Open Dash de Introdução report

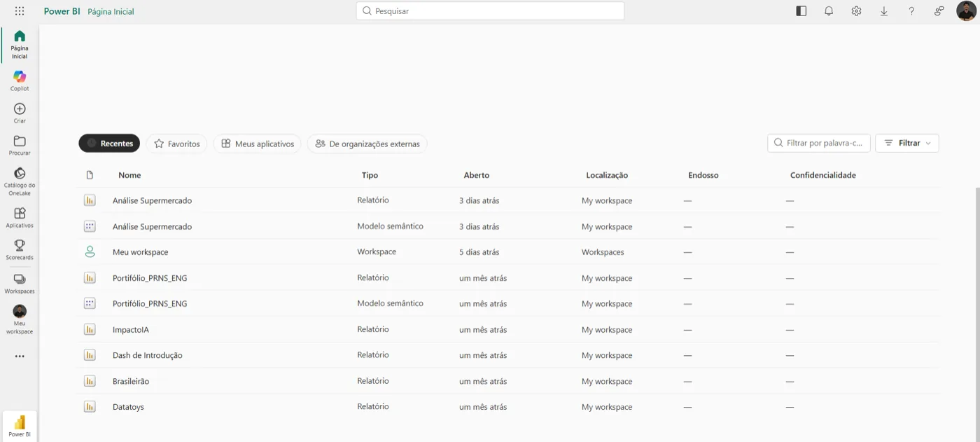pos(148,355)
